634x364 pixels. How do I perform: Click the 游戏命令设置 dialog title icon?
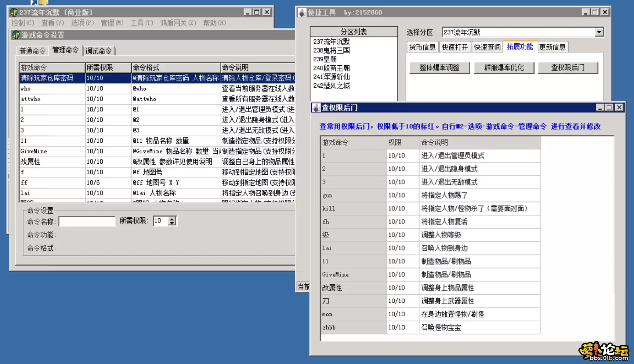click(x=16, y=35)
